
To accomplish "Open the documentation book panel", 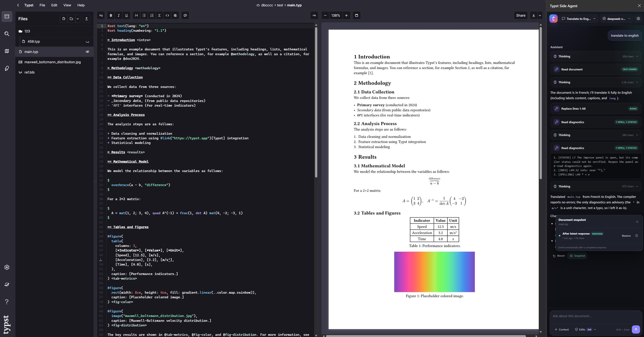I will pos(7,51).
